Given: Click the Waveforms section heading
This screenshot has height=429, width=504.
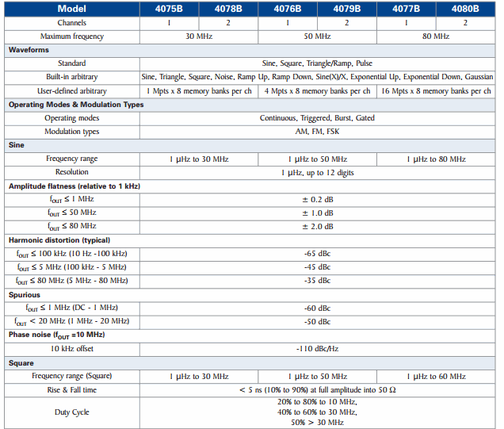Looking at the screenshot, I should (29, 50).
